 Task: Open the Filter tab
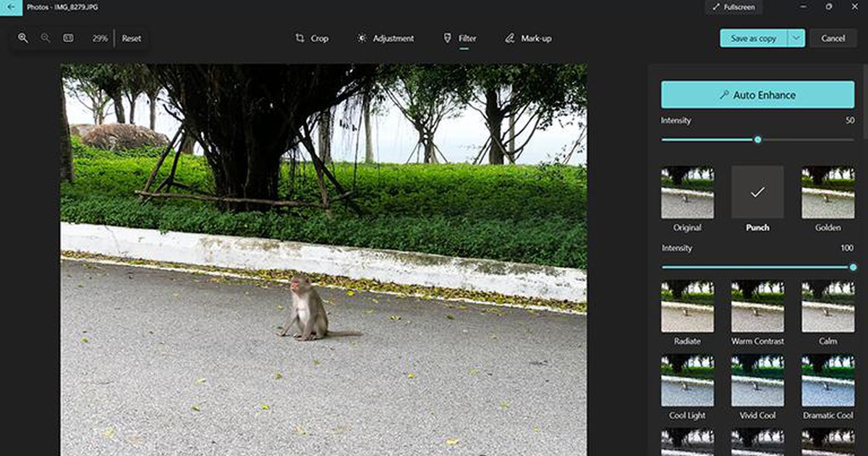[x=459, y=38]
